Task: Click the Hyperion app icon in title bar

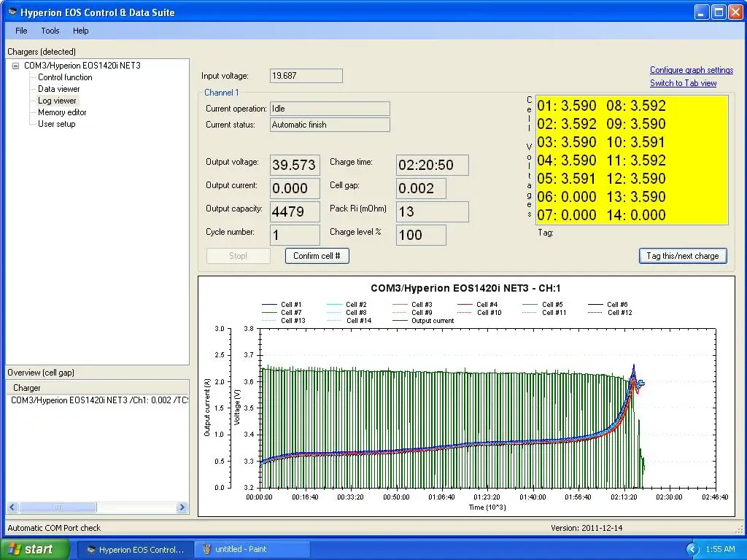Action: (13, 12)
